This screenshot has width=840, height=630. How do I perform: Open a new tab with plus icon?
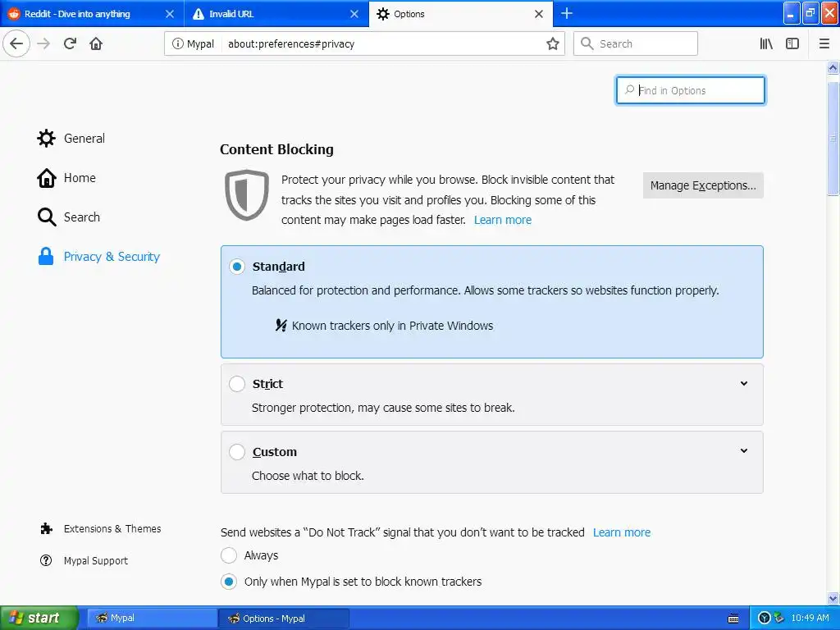point(567,13)
